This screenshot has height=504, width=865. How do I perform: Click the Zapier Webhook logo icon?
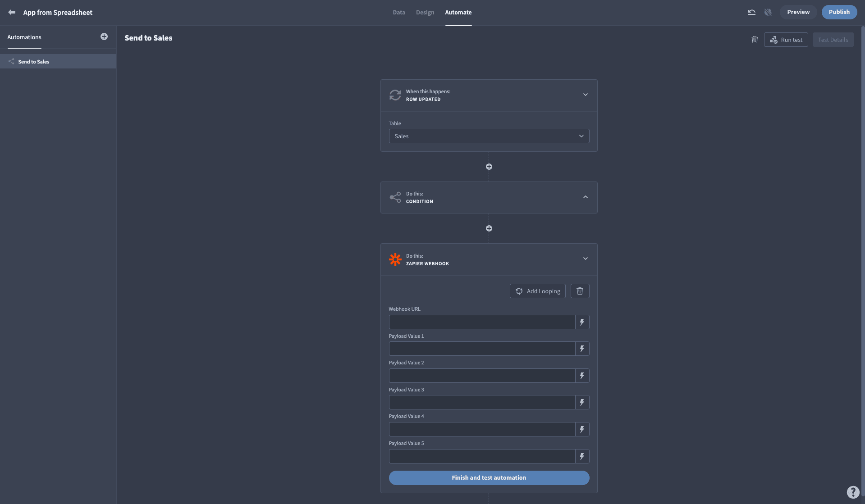tap(395, 259)
